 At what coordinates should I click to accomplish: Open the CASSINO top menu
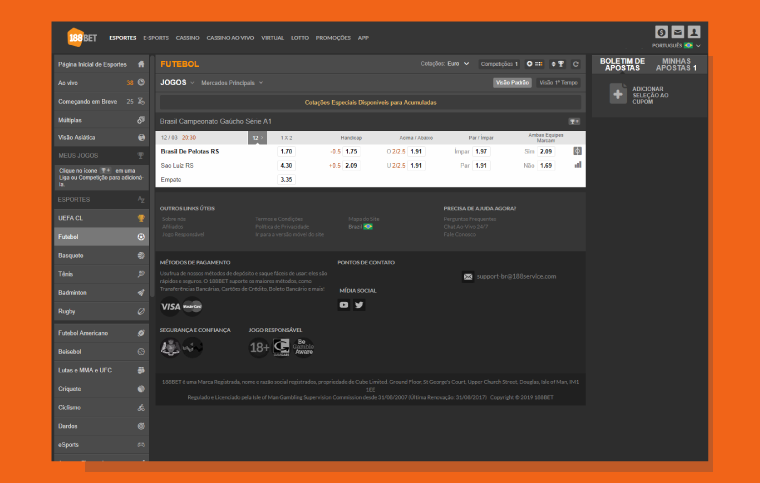(188, 38)
